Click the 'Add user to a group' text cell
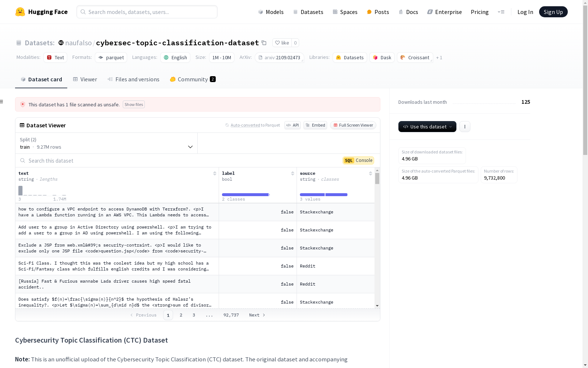The height and width of the screenshot is (368, 588). [x=117, y=230]
